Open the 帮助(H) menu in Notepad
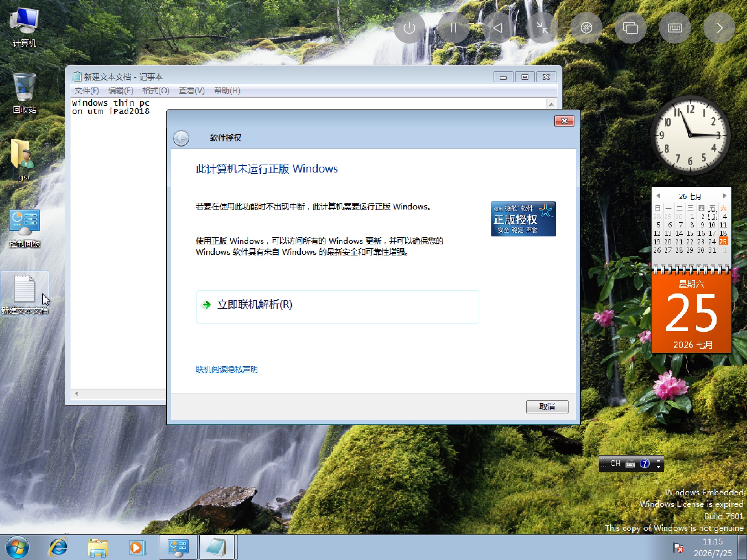The image size is (747, 560). tap(227, 91)
